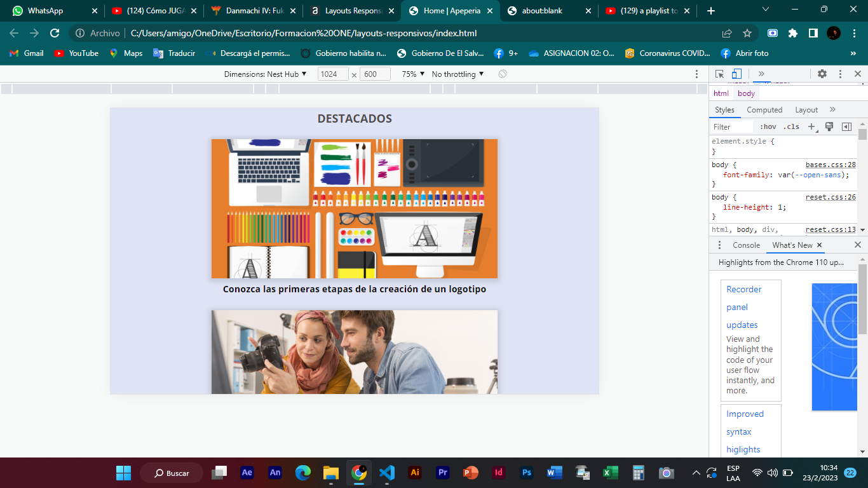Open drawer three-dot menu beside Console

point(719,245)
